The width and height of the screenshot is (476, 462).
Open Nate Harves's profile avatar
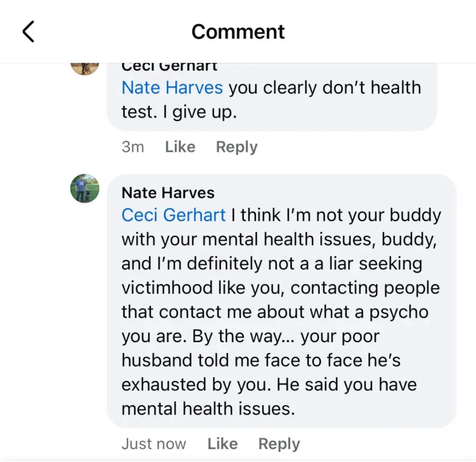(85, 188)
